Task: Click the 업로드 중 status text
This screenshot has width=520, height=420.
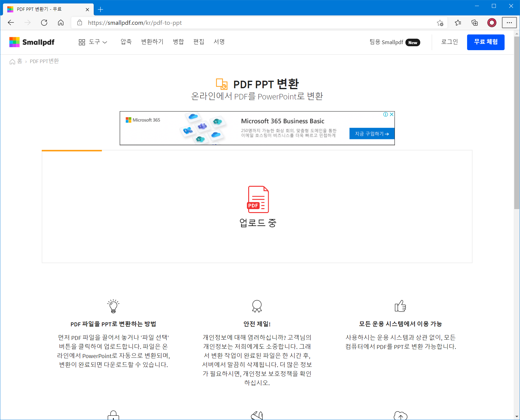Action: pyautogui.click(x=258, y=223)
